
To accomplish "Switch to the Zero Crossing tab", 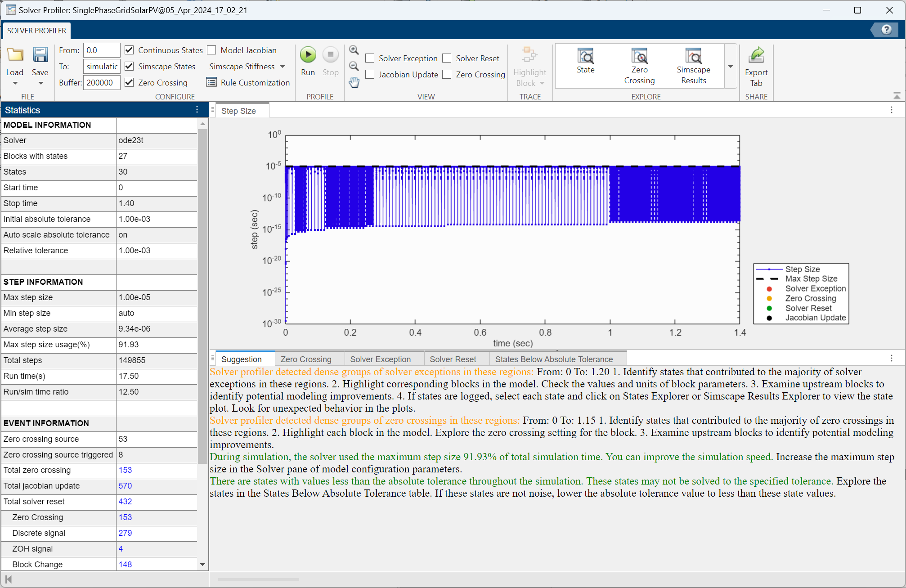I will pyautogui.click(x=306, y=359).
